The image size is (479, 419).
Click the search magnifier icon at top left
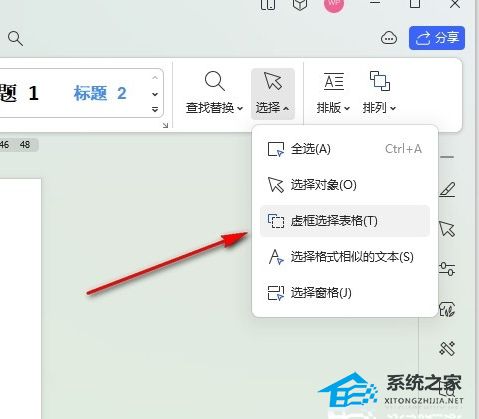[x=15, y=39]
